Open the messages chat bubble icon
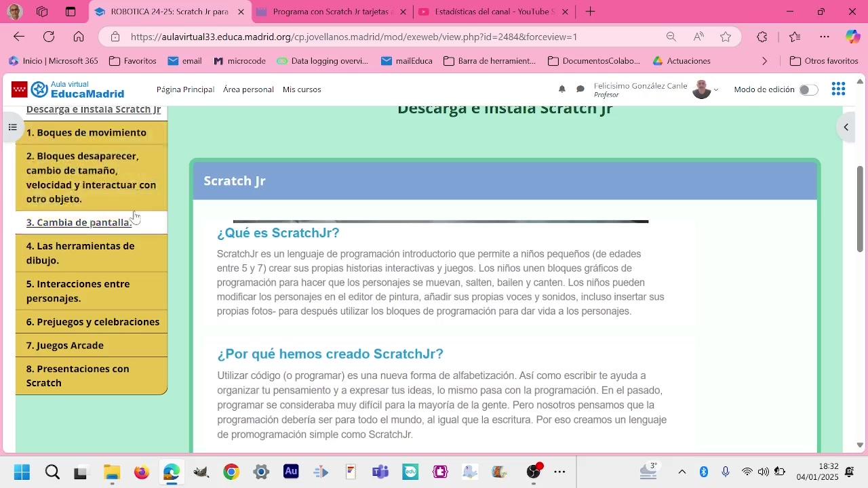Screen dimensions: 868x488 (580, 89)
